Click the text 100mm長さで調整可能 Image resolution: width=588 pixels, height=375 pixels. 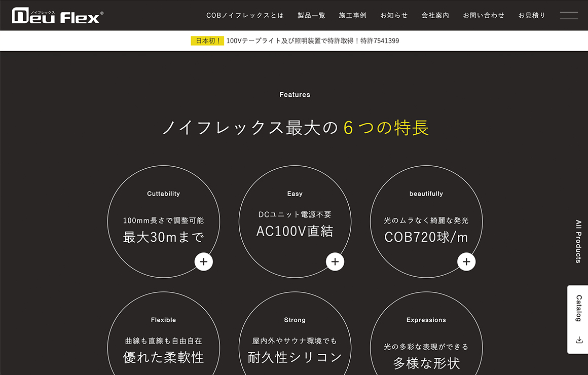pos(164,220)
